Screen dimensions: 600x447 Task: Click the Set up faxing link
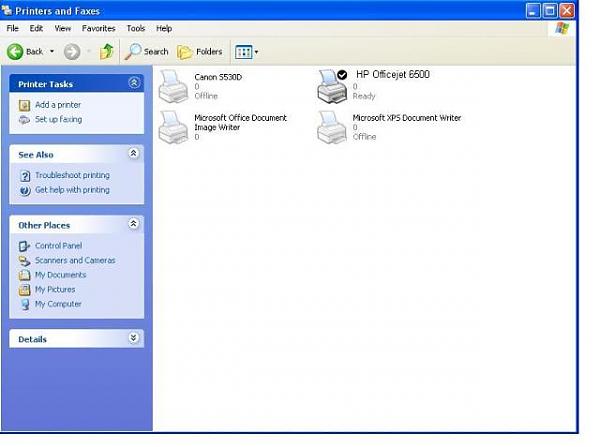pos(59,120)
